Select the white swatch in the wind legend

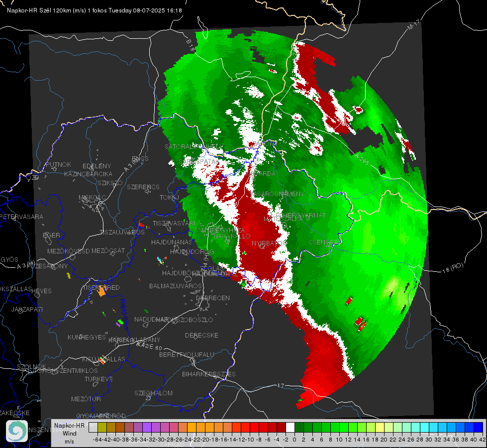(290, 427)
